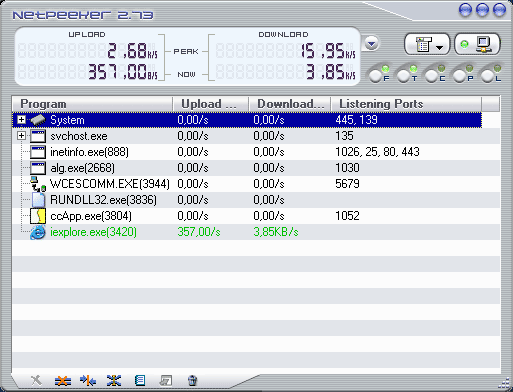Click ports 1026, 25, 80, 443
The width and height of the screenshot is (513, 392).
[x=377, y=152]
